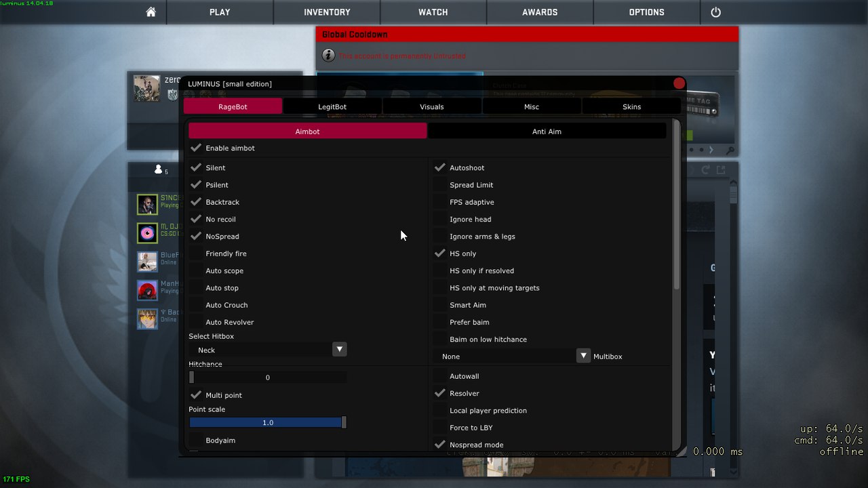Enable the Prefer baim checkbox
This screenshot has width=868, height=488.
coord(440,322)
